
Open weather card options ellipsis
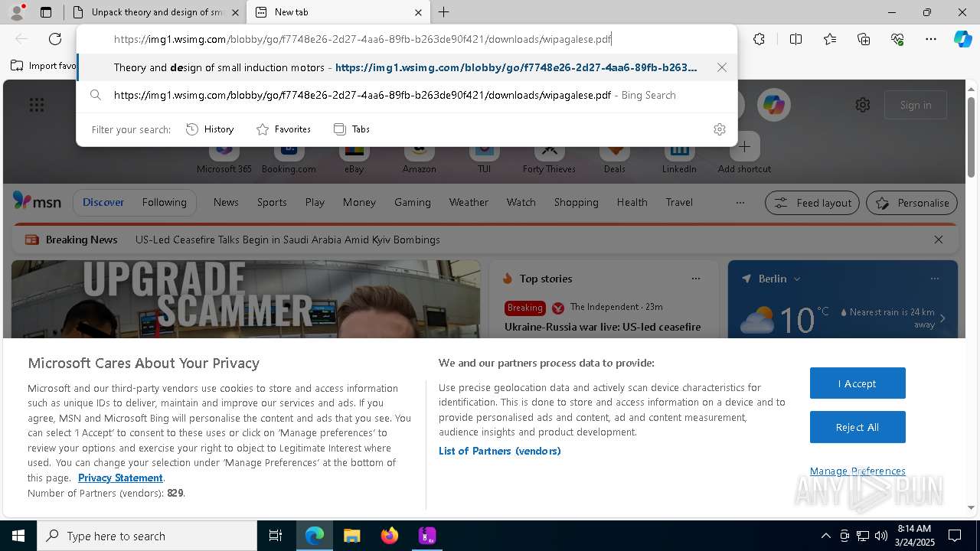coord(934,279)
